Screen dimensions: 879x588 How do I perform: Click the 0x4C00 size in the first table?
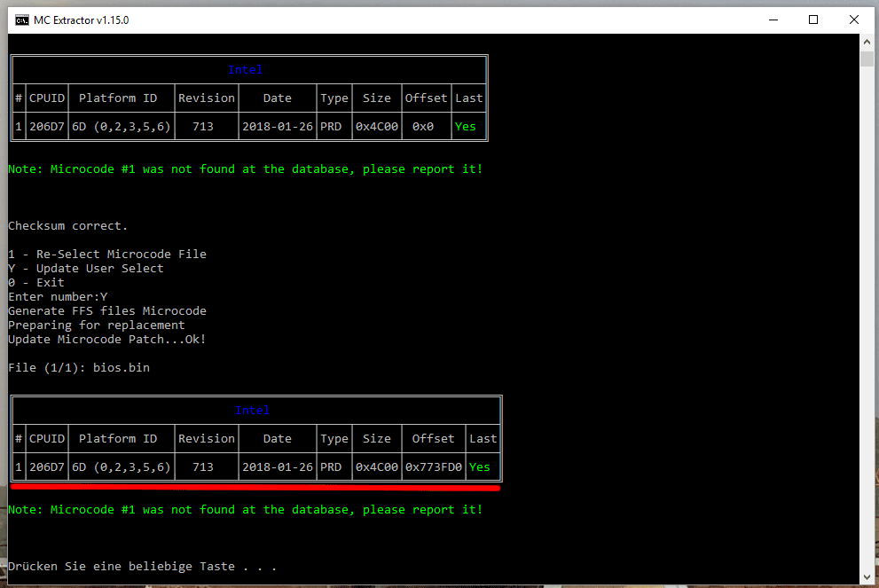coord(377,127)
